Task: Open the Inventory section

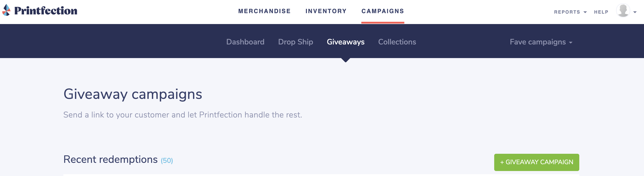Action: pyautogui.click(x=326, y=11)
